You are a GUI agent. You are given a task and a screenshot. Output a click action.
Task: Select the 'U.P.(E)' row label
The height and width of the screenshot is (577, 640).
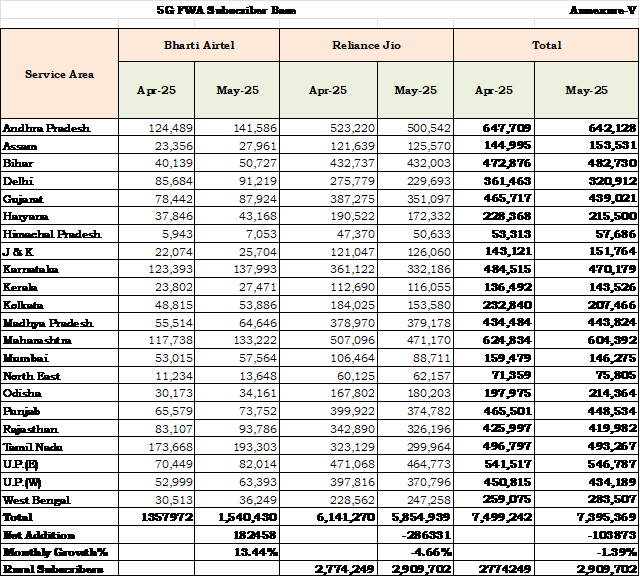point(20,464)
